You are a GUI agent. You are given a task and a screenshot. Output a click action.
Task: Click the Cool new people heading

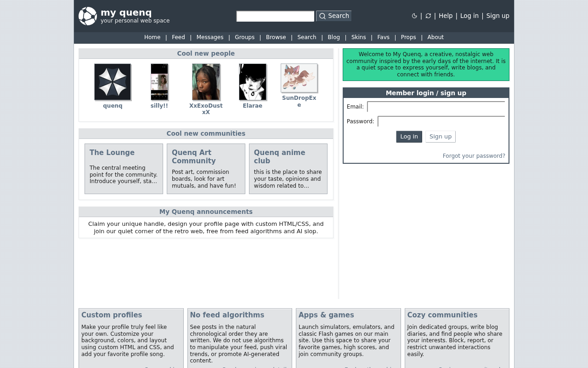click(x=206, y=53)
